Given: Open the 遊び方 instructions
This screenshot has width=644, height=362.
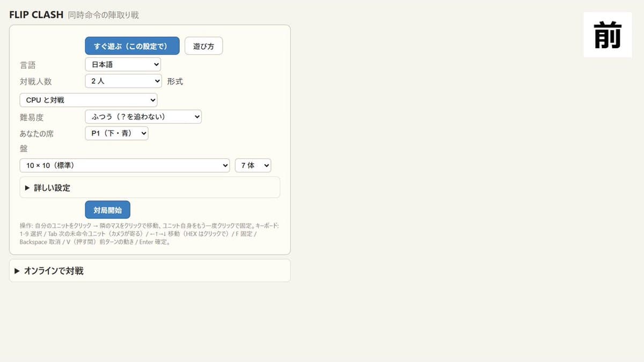Looking at the screenshot, I should [x=203, y=46].
